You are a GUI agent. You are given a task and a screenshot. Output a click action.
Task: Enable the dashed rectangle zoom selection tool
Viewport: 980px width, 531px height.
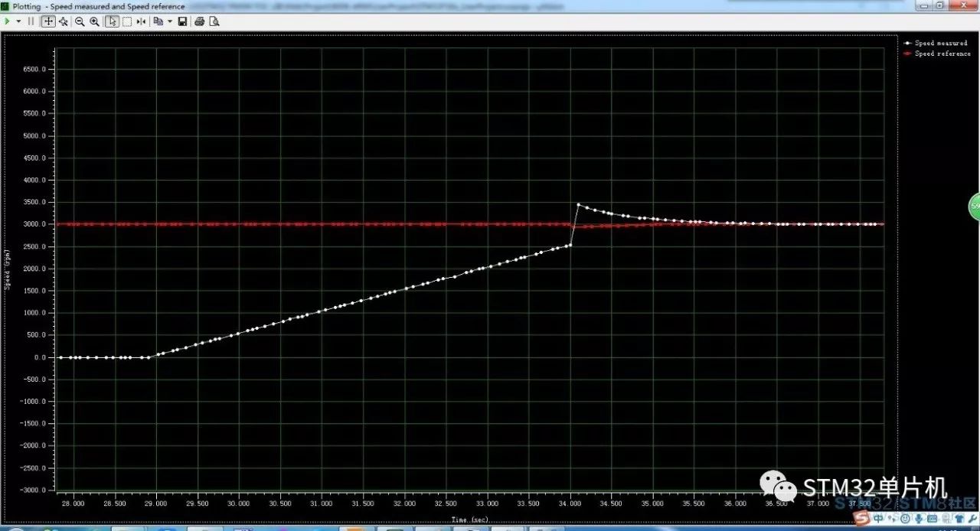tap(127, 21)
